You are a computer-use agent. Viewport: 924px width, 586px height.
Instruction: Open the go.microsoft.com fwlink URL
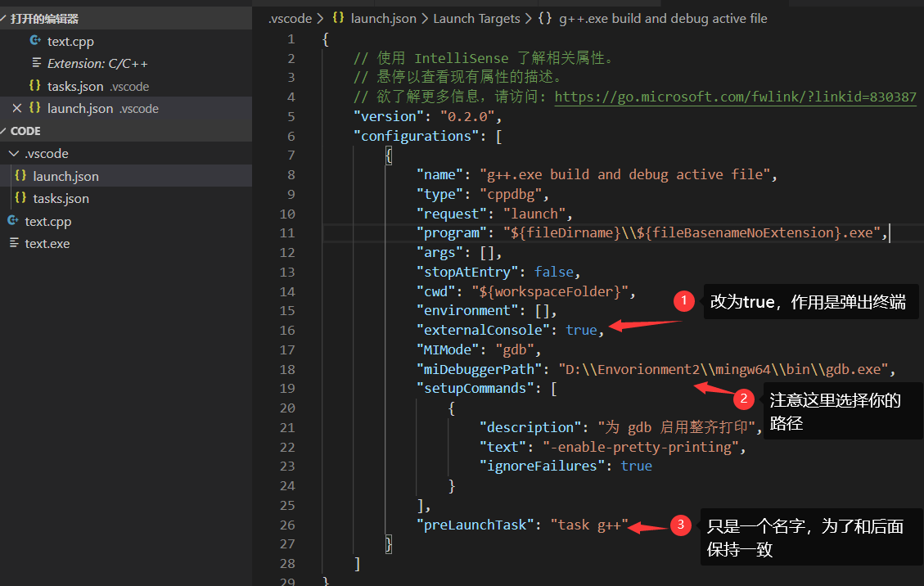736,97
